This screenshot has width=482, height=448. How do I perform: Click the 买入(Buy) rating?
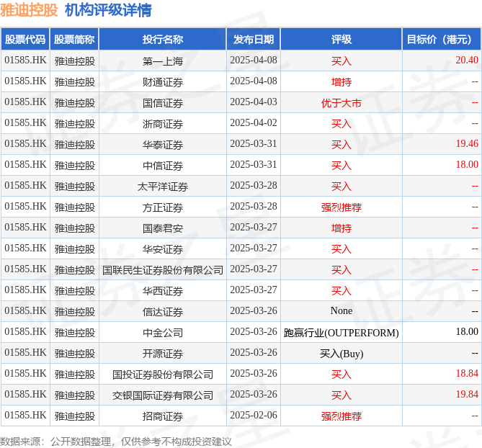pos(342,354)
